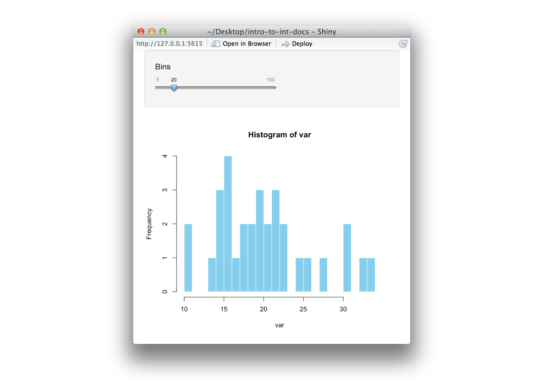This screenshot has height=392, width=544.
Task: Click the current bin value label 20
Action: pyautogui.click(x=173, y=80)
